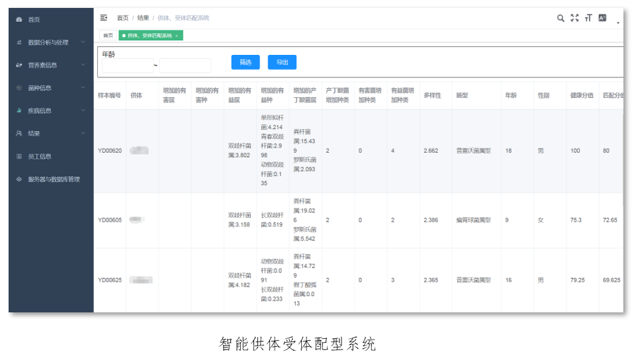The width and height of the screenshot is (638, 364).
Task: Click the 双歧杆菌属:3.802 cell
Action: click(240, 150)
